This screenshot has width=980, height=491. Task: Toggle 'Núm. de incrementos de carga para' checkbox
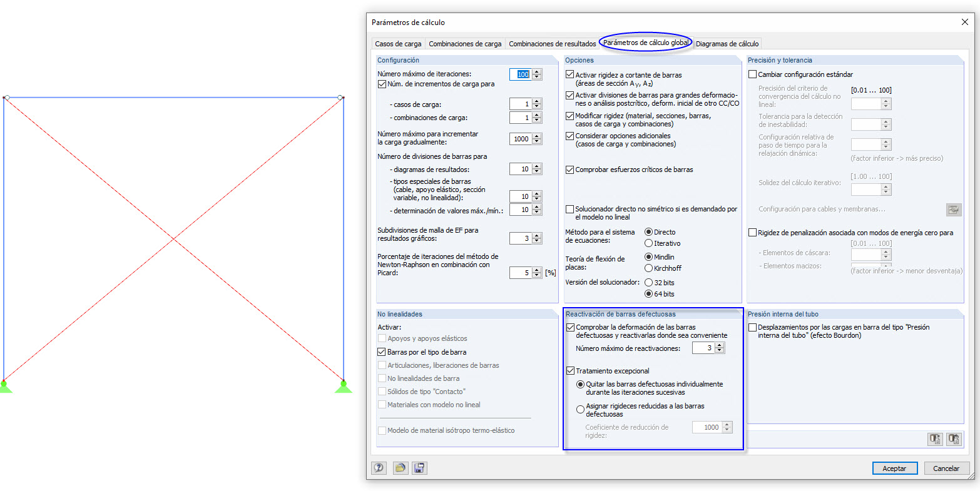382,84
